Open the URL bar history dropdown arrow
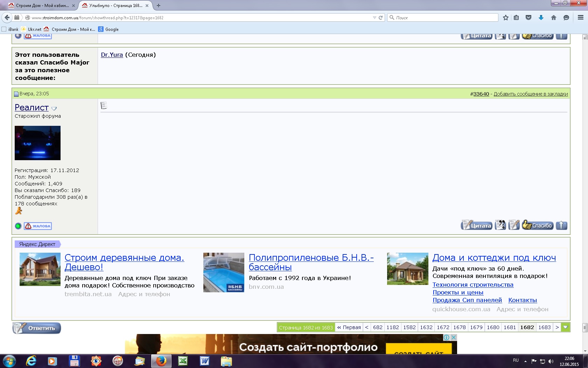The height and width of the screenshot is (368, 588). point(374,18)
